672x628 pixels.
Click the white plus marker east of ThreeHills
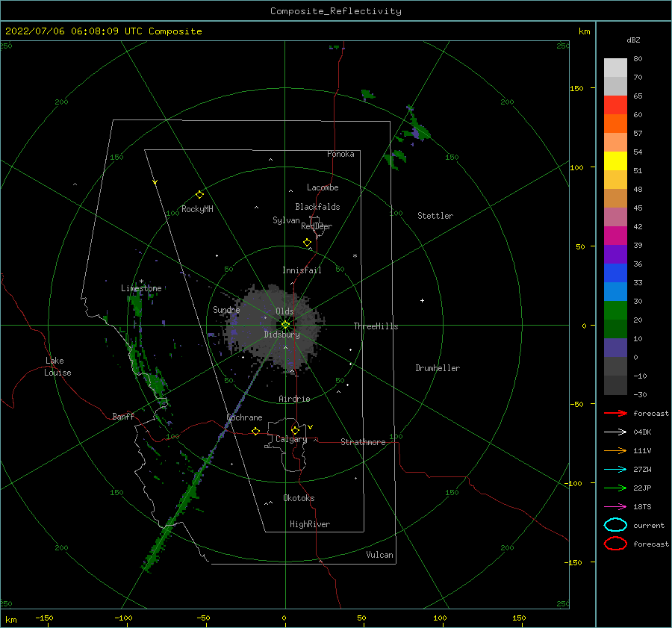point(422,300)
